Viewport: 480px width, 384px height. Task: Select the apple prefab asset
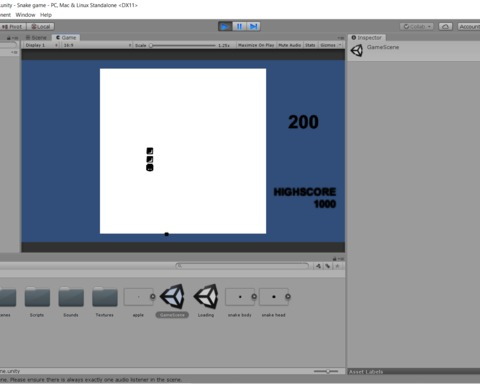click(x=138, y=302)
